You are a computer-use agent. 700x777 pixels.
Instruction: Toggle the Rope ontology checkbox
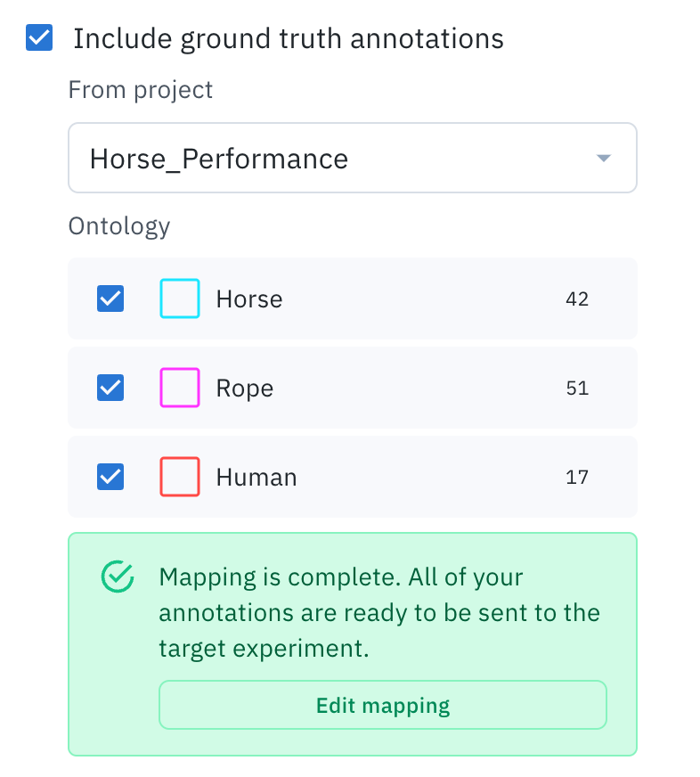tap(110, 388)
